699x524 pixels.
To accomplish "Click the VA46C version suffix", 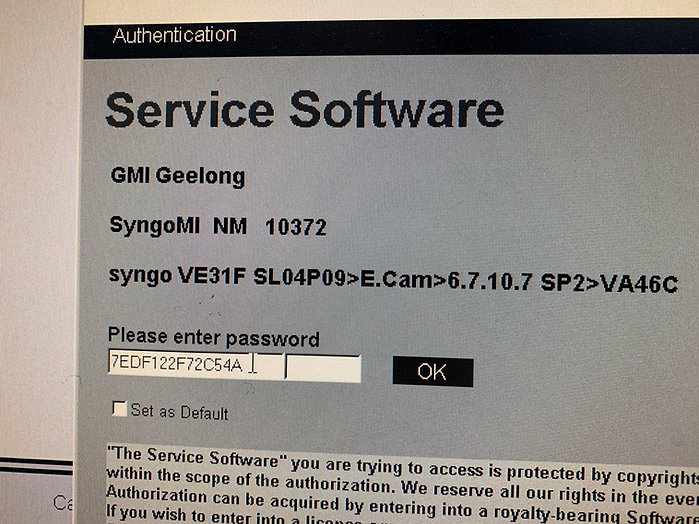I will click(639, 284).
